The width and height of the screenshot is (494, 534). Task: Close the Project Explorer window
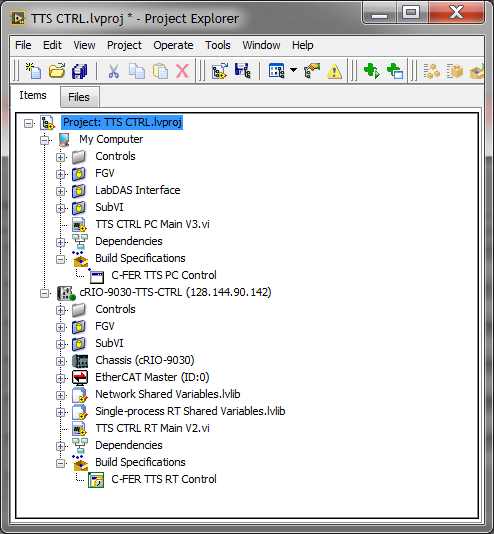(456, 13)
